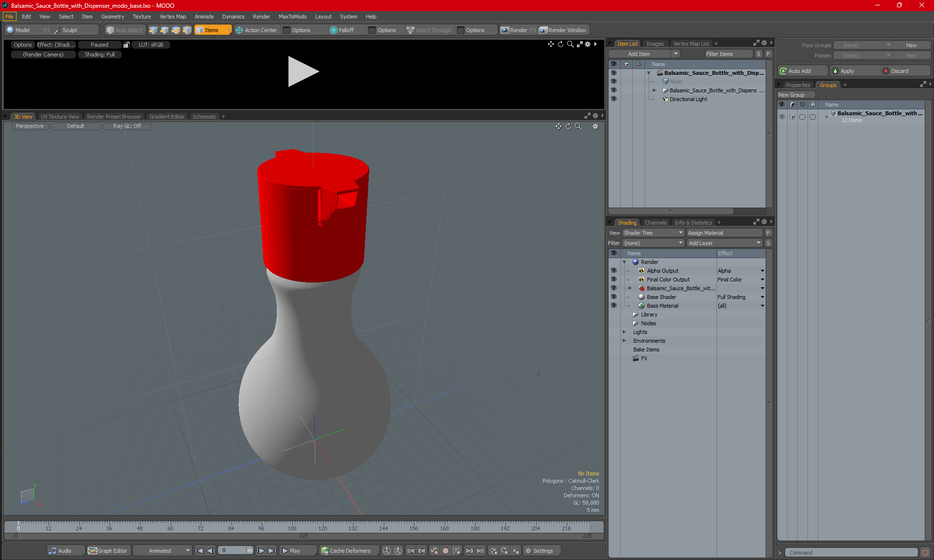Image resolution: width=934 pixels, height=560 pixels.
Task: Jump to first frame
Action: [x=199, y=551]
